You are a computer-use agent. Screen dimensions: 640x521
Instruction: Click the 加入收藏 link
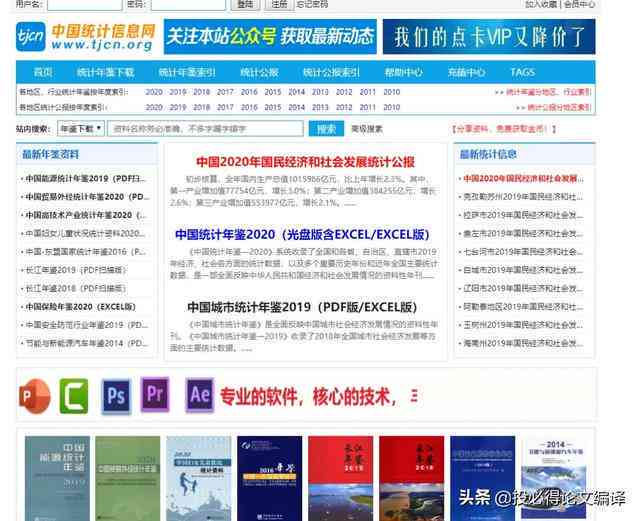pyautogui.click(x=541, y=4)
